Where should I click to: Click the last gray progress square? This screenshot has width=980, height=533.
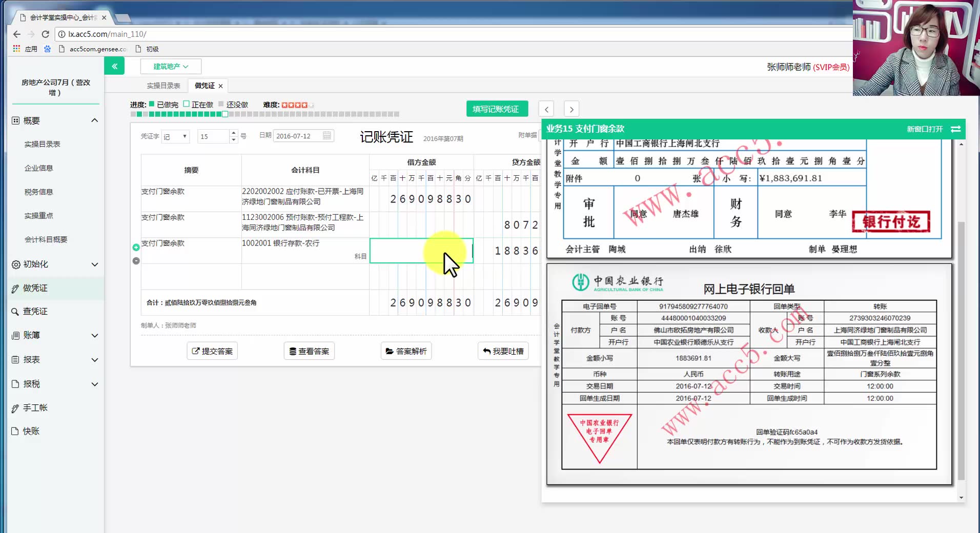point(396,114)
